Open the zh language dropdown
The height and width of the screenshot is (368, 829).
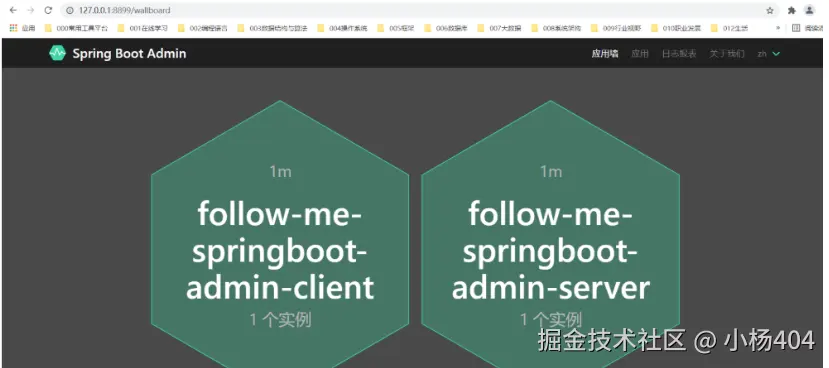tap(769, 53)
